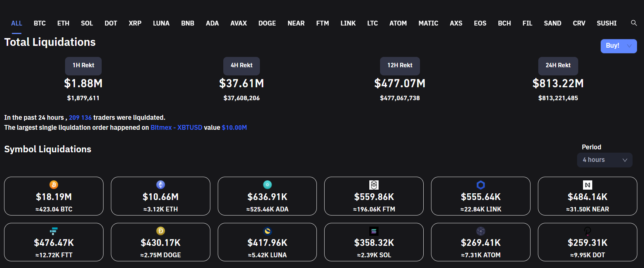Image resolution: width=644 pixels, height=268 pixels.
Task: Click the FTT token icon
Action: [x=54, y=231]
